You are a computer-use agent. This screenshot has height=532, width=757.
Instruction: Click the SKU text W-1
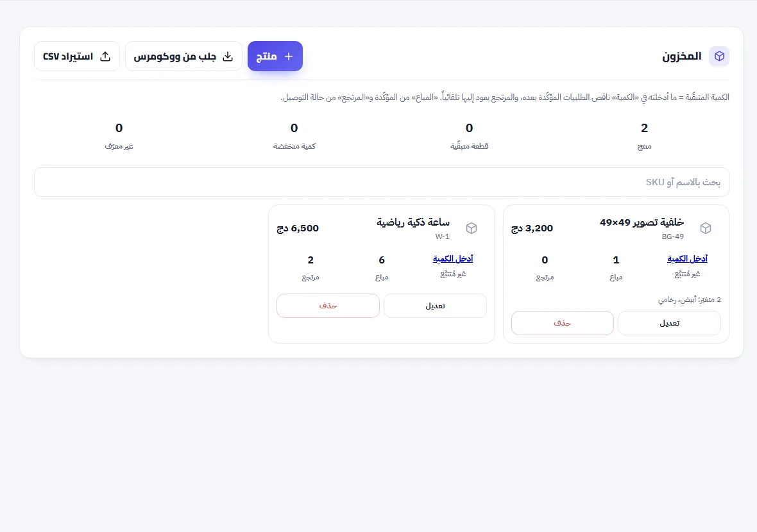[442, 237]
